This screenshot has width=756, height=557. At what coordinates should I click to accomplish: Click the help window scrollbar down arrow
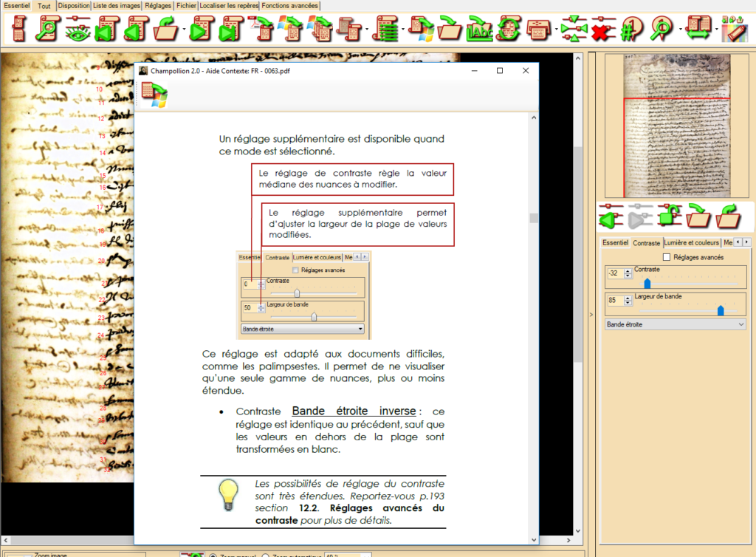click(x=534, y=539)
